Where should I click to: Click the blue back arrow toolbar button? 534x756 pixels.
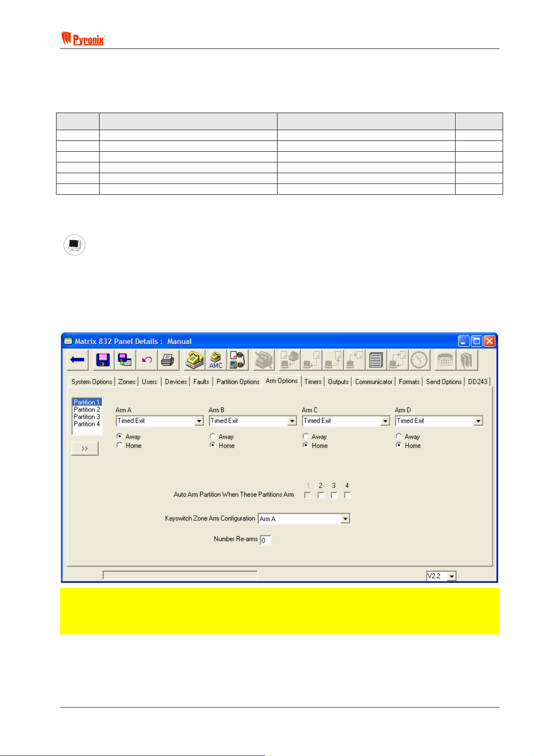(x=78, y=360)
